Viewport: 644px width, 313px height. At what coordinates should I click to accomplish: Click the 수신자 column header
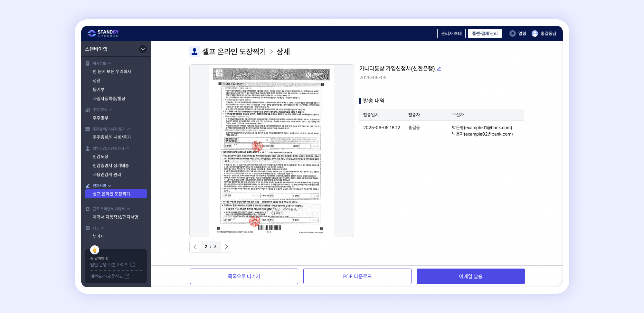458,115
